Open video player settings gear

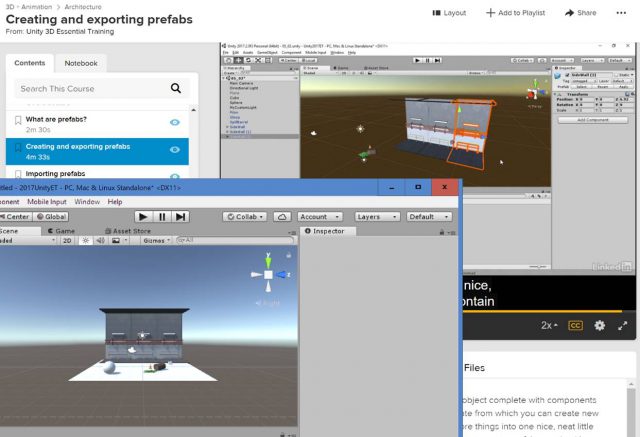[x=599, y=325]
